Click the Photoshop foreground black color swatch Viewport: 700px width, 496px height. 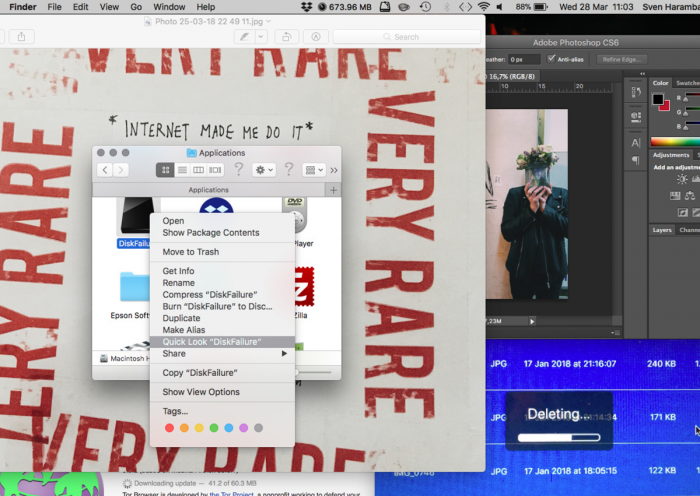657,99
